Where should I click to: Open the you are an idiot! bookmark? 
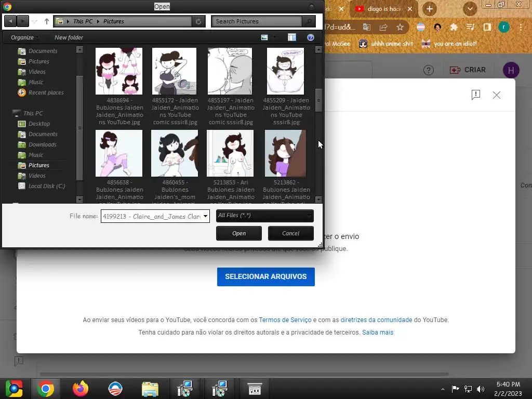[x=449, y=44]
